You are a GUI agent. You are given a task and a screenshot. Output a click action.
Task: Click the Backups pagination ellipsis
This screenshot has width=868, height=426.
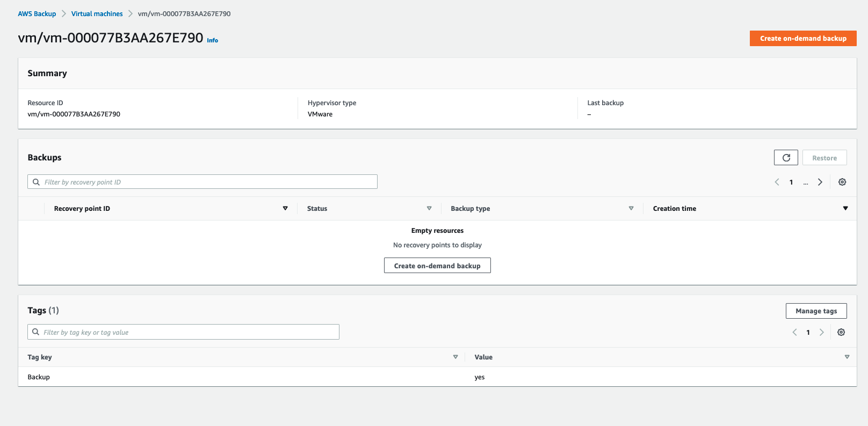point(806,182)
